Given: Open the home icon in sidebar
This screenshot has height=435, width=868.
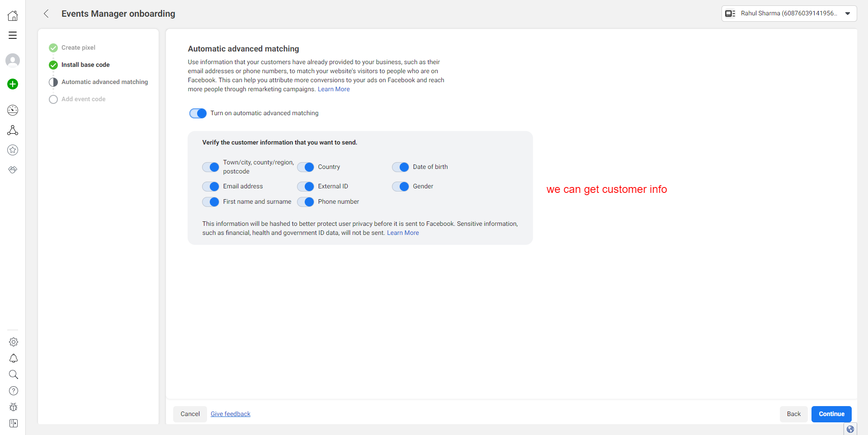Looking at the screenshot, I should pos(13,16).
